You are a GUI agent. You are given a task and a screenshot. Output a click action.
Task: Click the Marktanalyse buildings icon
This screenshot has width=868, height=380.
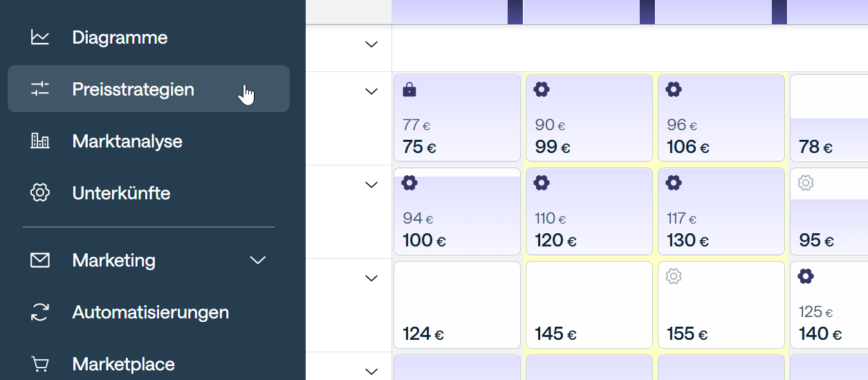(40, 141)
